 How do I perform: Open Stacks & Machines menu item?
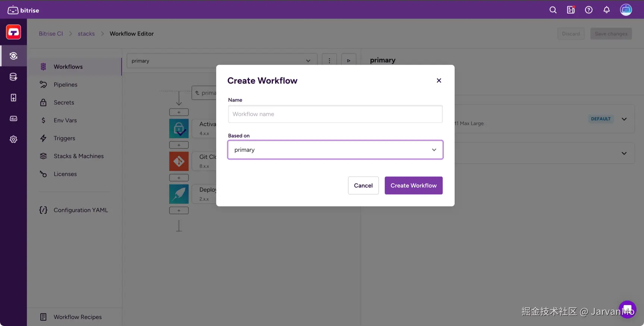point(75,156)
